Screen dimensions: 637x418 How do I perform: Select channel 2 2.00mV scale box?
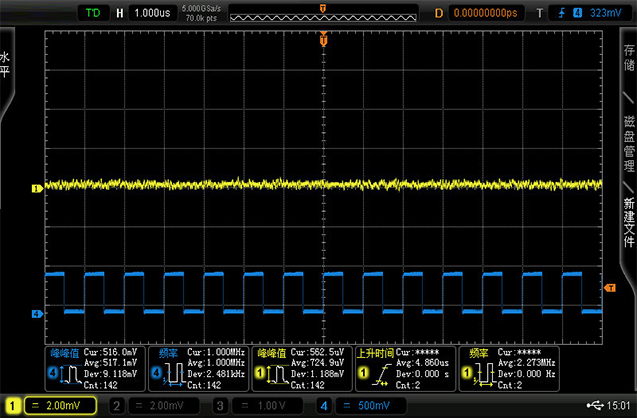tap(164, 406)
